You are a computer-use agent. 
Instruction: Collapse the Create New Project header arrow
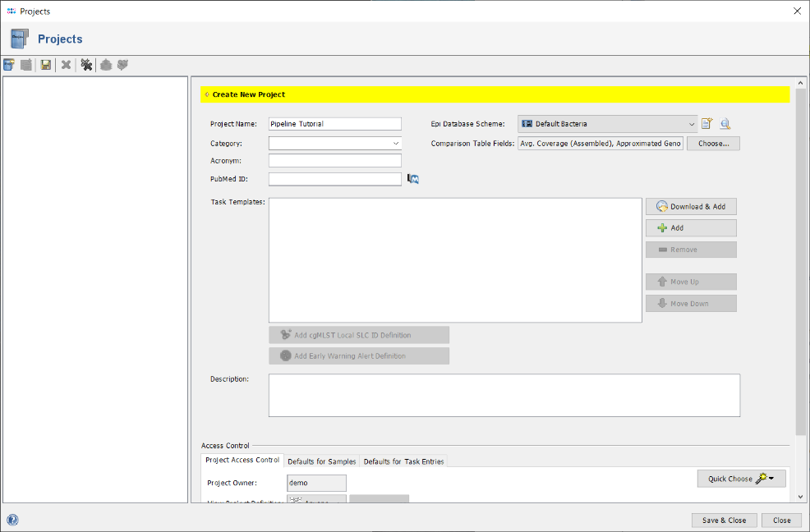point(206,94)
